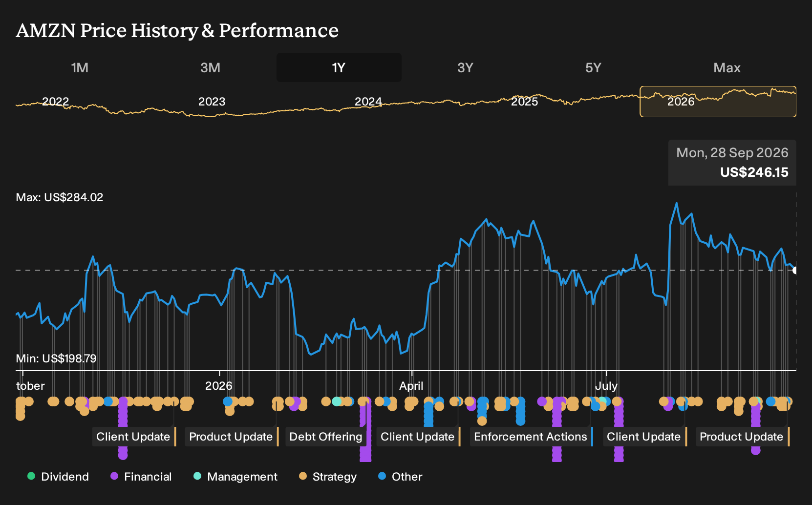Switch to the 3Y time range
The width and height of the screenshot is (812, 505).
pos(465,67)
